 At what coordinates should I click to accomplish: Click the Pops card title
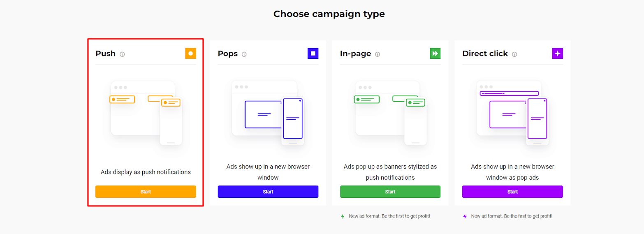click(228, 53)
